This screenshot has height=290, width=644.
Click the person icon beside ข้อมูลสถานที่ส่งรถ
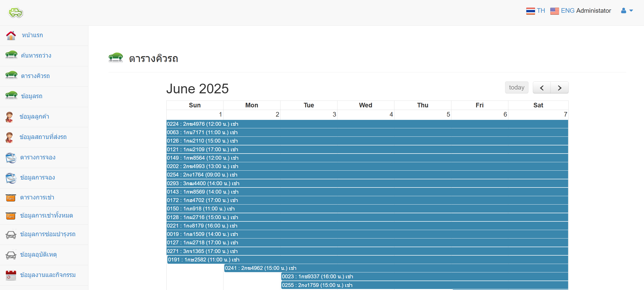pos(9,137)
